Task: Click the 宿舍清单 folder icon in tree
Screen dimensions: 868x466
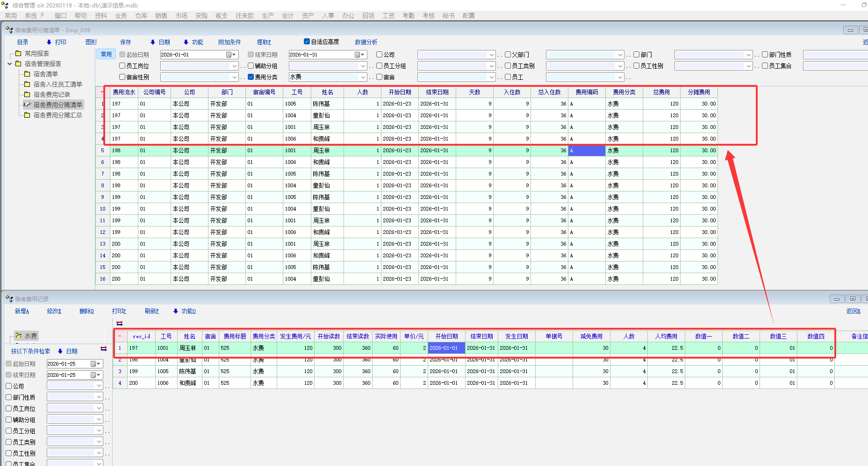Action: click(x=27, y=74)
